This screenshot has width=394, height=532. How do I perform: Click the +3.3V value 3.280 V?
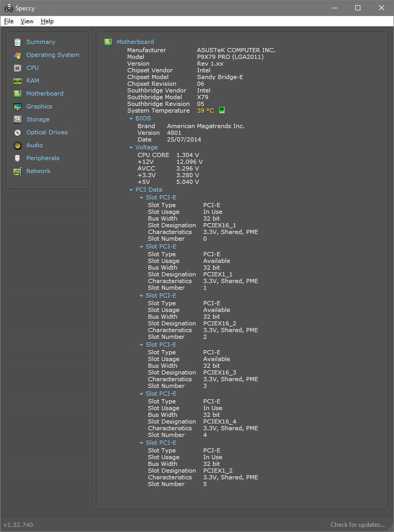[x=188, y=175]
